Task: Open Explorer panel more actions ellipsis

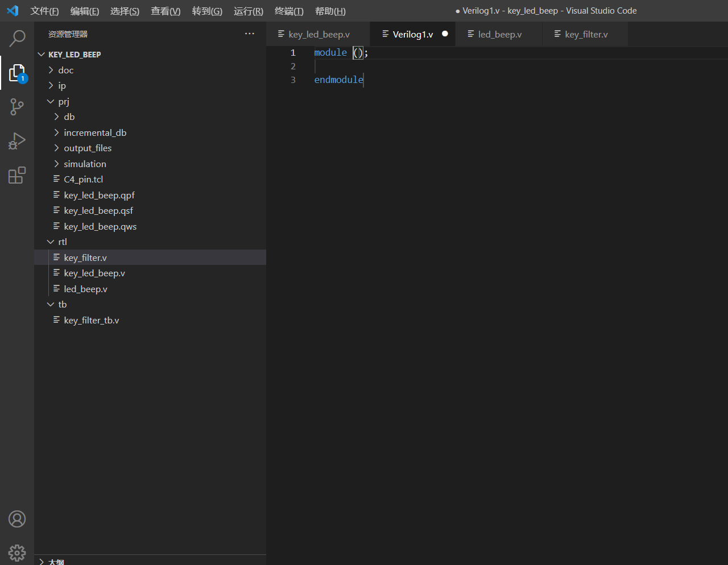Action: [x=250, y=34]
